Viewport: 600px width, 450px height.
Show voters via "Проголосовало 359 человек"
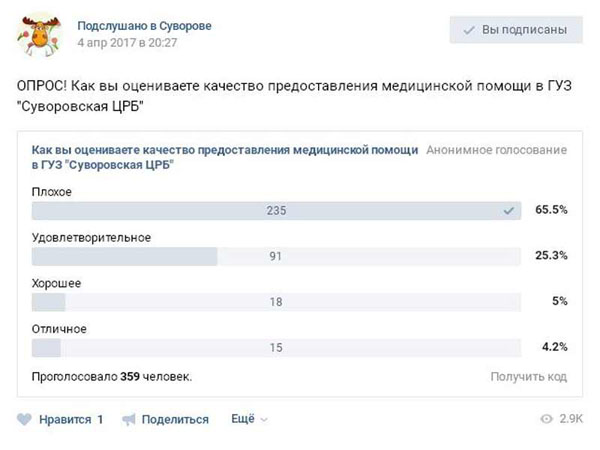(x=112, y=377)
